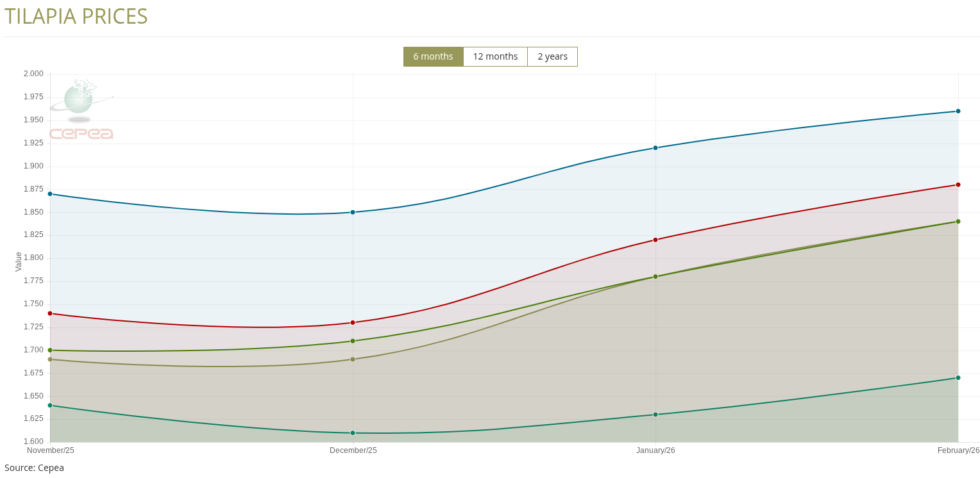The width and height of the screenshot is (980, 478).
Task: Select olive series point at December/25
Action: pos(353,359)
